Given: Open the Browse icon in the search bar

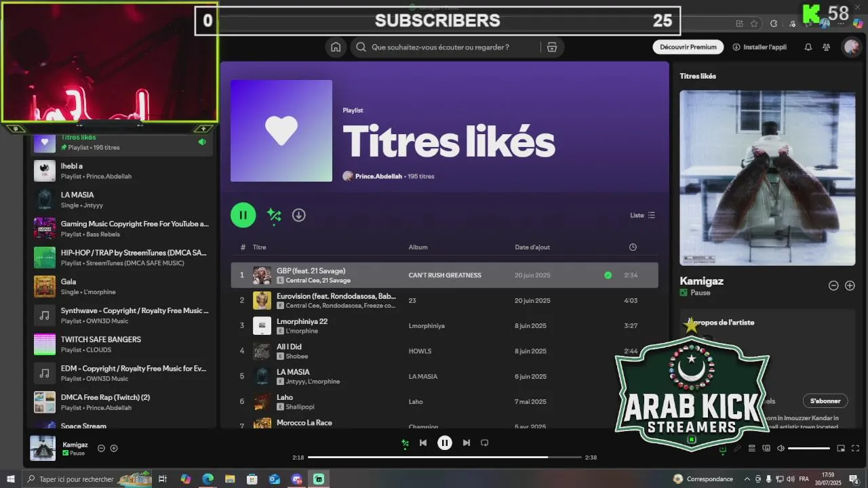Looking at the screenshot, I should [x=552, y=47].
